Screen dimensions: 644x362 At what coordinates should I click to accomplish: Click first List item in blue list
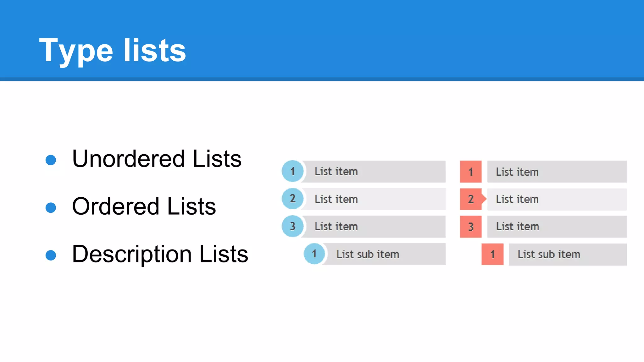pos(336,172)
